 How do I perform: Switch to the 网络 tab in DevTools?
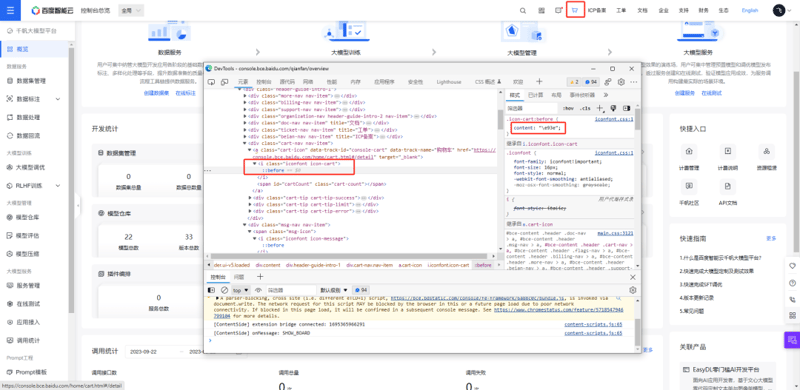tap(308, 82)
